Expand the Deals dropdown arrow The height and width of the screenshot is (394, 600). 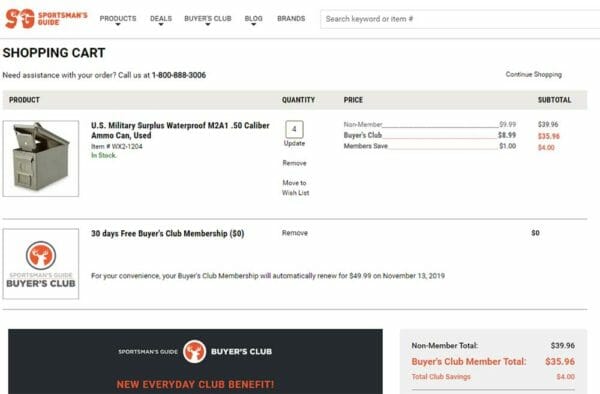[x=161, y=25]
